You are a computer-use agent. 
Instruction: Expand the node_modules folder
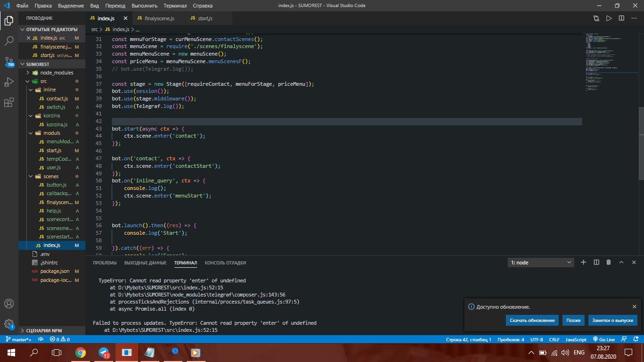[52, 73]
